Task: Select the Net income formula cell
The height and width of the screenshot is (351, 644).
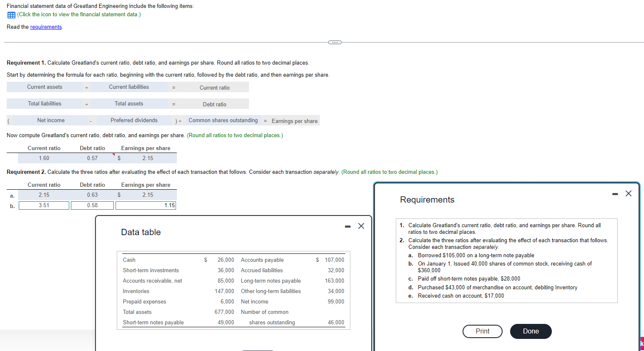Action: tap(51, 120)
